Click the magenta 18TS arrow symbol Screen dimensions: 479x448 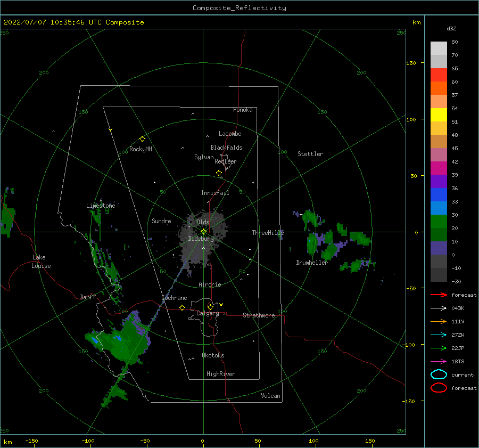click(439, 361)
